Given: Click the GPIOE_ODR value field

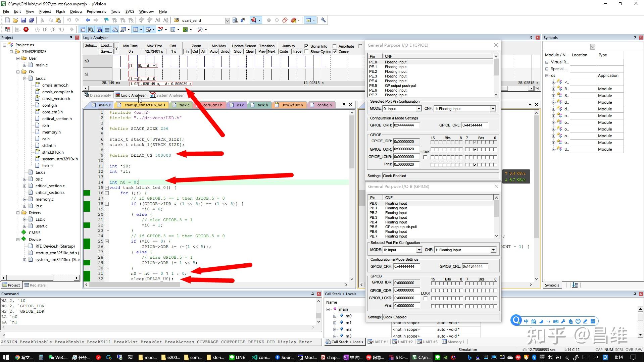Looking at the screenshot, I should tap(406, 149).
